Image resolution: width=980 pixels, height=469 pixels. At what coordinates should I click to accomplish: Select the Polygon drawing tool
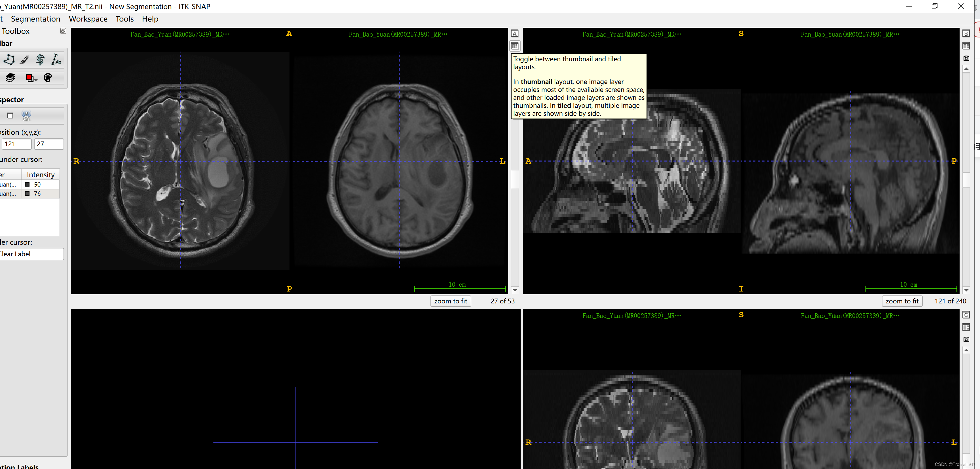[9, 60]
